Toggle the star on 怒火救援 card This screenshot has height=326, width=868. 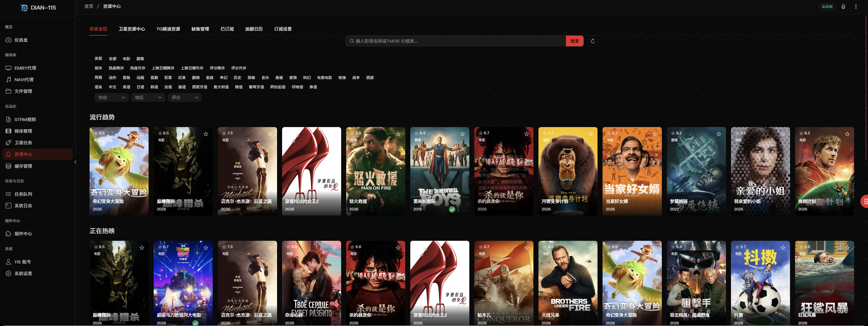click(398, 134)
